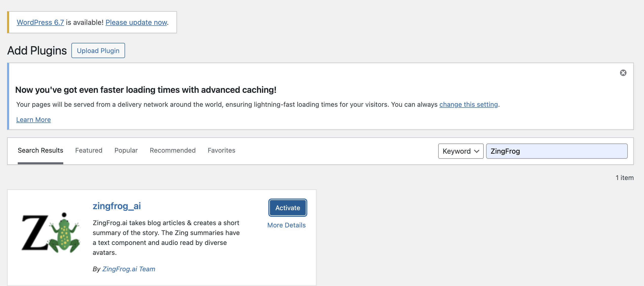Dismiss the advanced caching notice
The image size is (644, 286).
point(623,73)
